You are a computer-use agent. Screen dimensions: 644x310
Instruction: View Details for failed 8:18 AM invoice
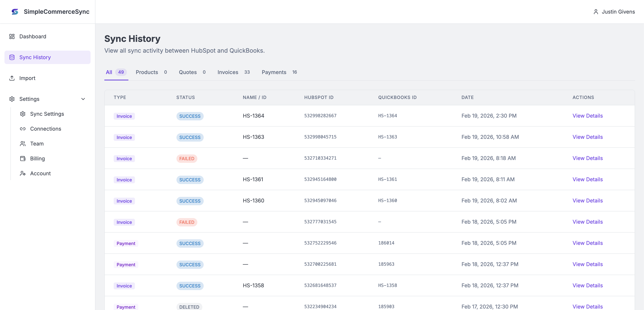pos(587,158)
